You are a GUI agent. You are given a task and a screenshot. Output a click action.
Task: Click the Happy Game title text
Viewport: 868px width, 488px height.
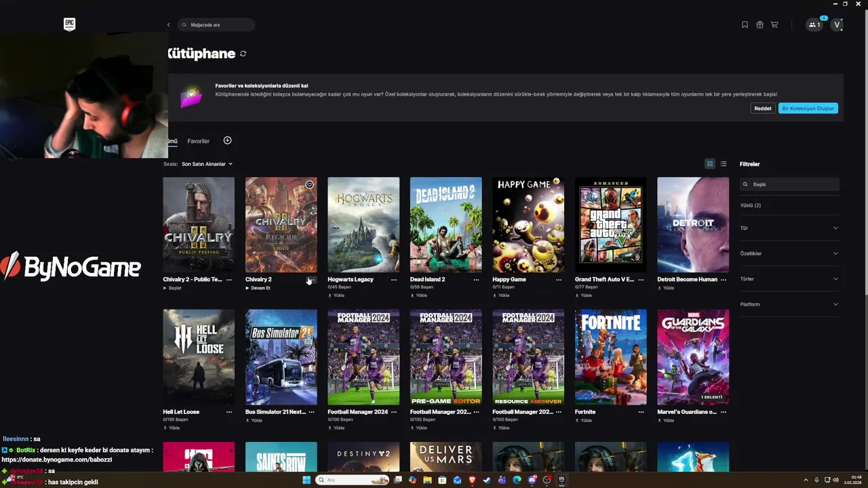point(509,279)
